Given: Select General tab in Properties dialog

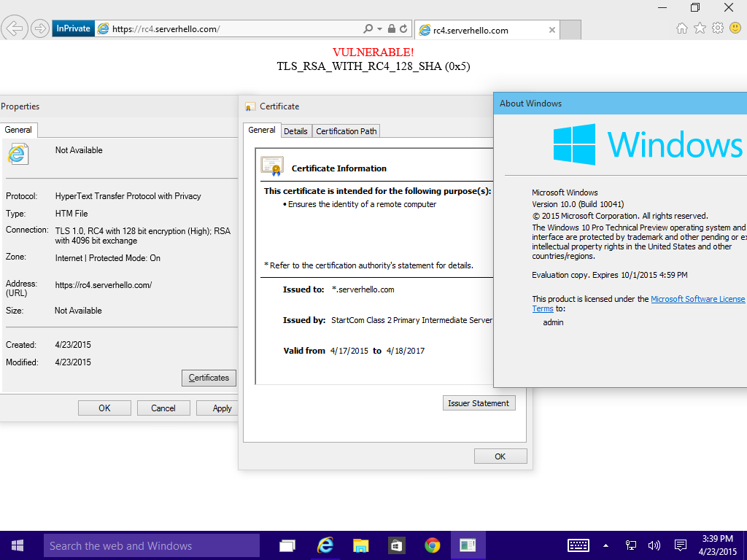Looking at the screenshot, I should click(18, 130).
